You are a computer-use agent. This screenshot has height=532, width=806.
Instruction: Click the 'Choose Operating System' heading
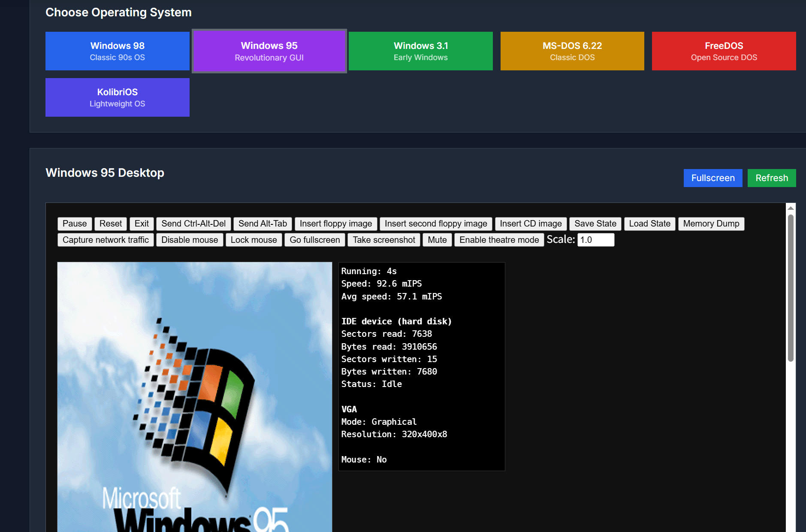pos(118,12)
